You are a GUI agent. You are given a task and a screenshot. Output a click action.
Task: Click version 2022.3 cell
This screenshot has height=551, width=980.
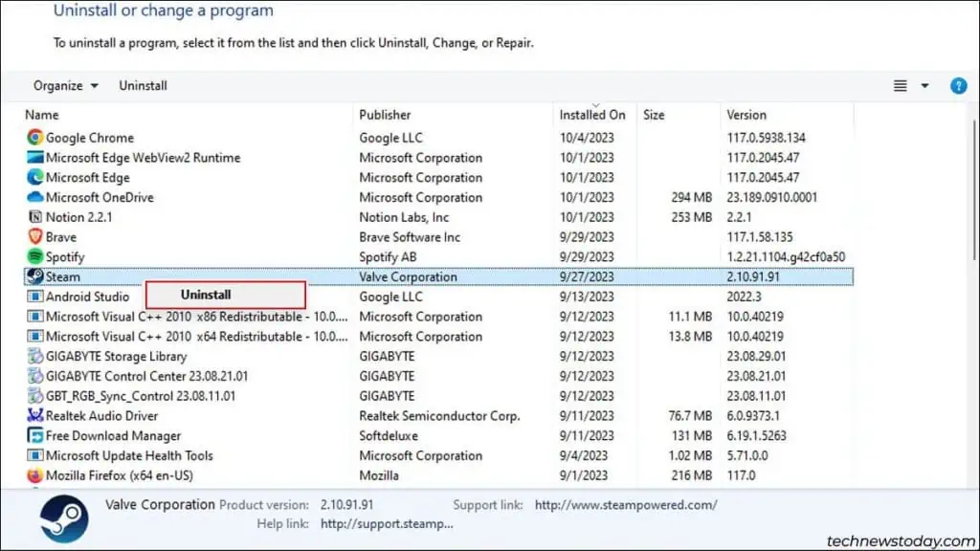coord(744,297)
